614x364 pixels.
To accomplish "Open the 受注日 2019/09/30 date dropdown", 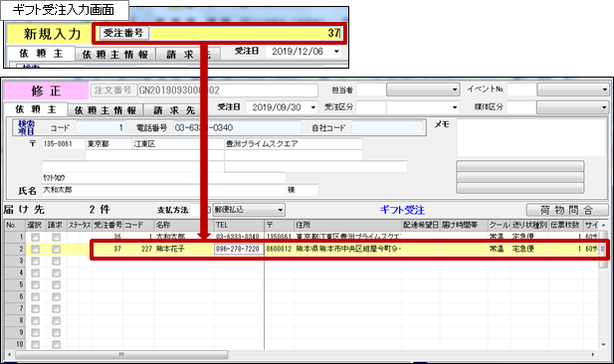I will pos(312,107).
